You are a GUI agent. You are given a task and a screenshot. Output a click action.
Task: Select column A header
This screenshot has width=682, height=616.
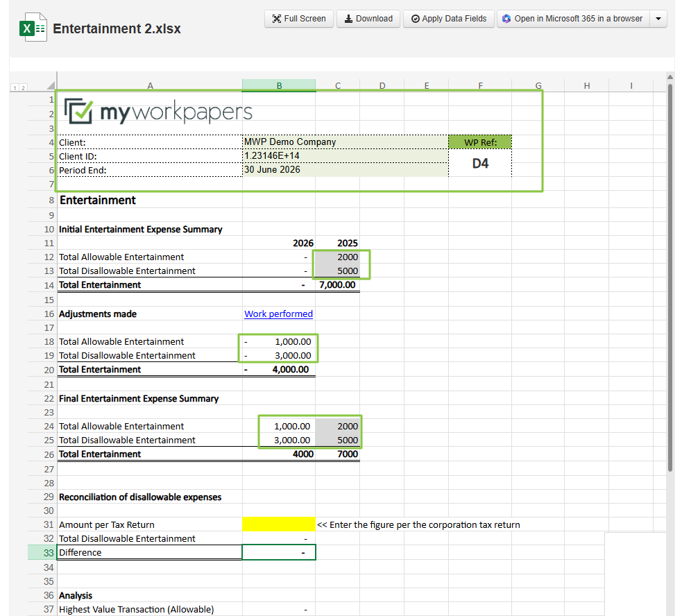(x=150, y=85)
